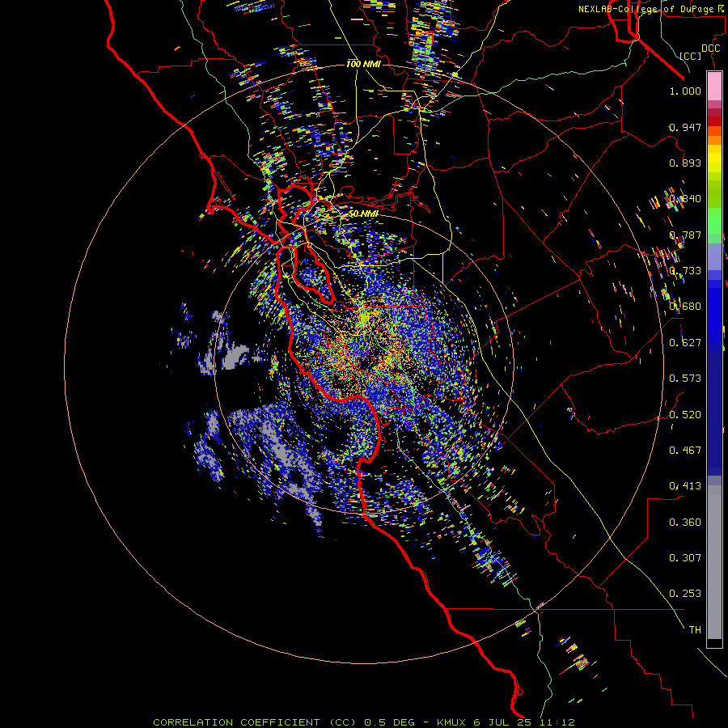Click the 0.253 scale value
728x728 pixels.
[x=685, y=594]
